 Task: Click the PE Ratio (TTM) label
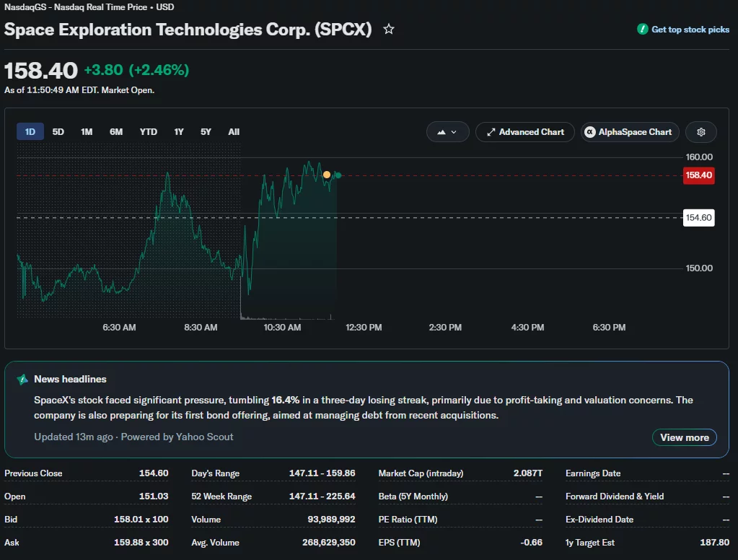408,520
